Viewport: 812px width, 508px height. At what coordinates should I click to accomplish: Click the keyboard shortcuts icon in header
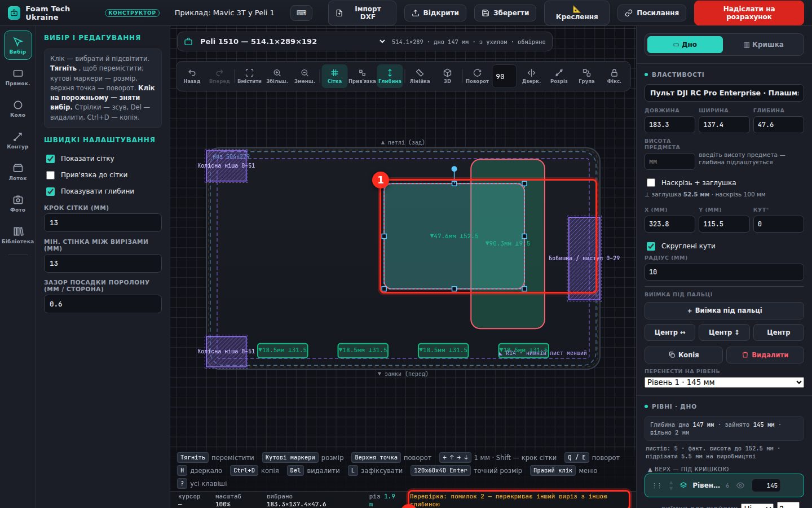[x=302, y=13]
